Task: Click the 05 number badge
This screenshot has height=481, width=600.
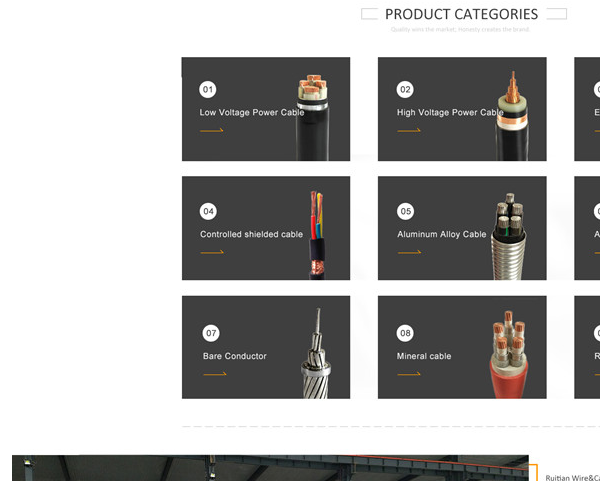Action: click(x=406, y=211)
